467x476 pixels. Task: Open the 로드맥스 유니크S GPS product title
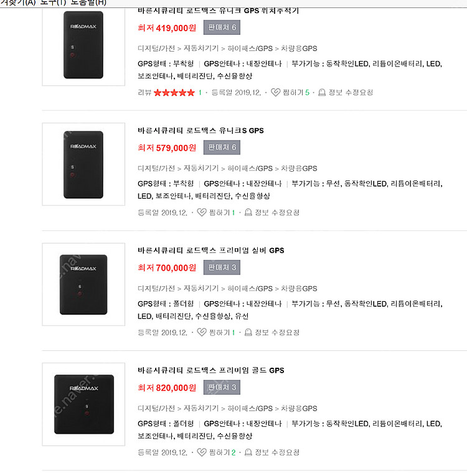coord(200,131)
